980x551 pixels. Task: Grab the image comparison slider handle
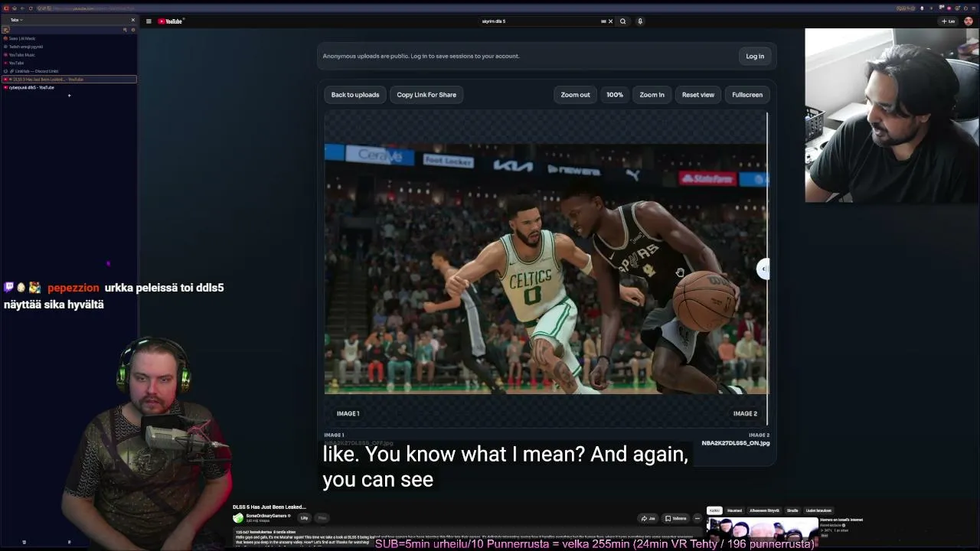763,269
